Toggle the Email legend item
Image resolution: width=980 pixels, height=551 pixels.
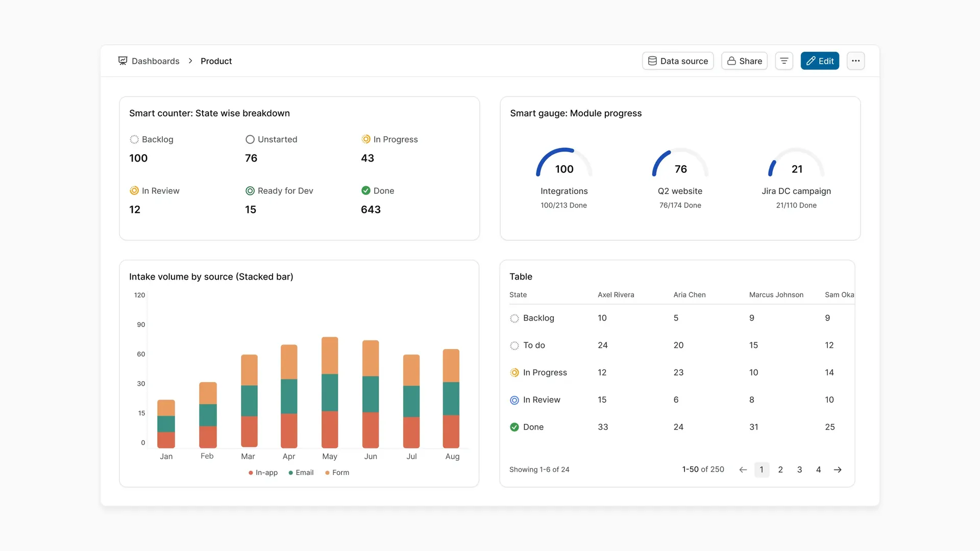coord(301,473)
